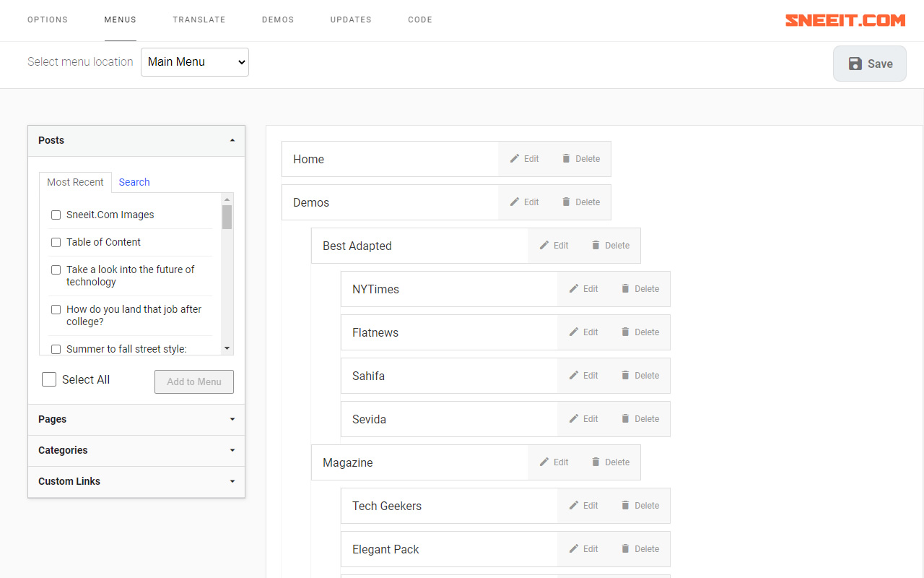924x578 pixels.
Task: Click the trash icon for NYTimes
Action: [x=625, y=289]
